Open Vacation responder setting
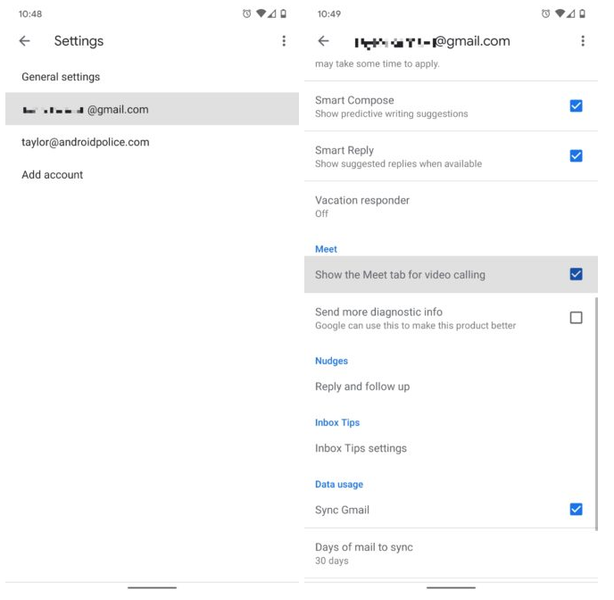Screen dimensions: 614x600 click(451, 206)
